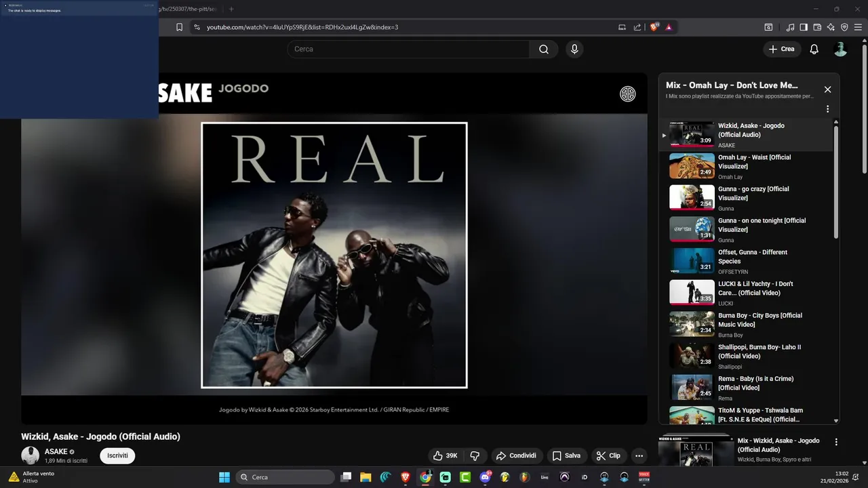The width and height of the screenshot is (868, 488).
Task: Bookmark this page with bookmark icon
Action: pyautogui.click(x=179, y=27)
